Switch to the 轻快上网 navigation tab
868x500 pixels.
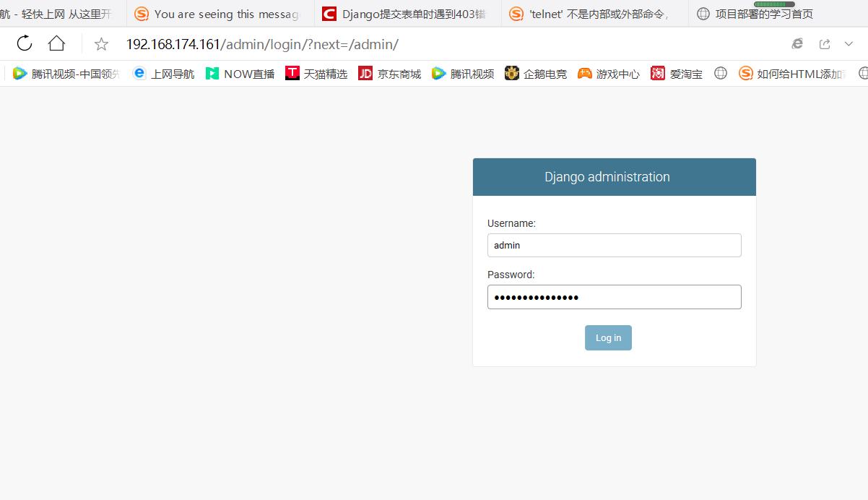[x=63, y=14]
